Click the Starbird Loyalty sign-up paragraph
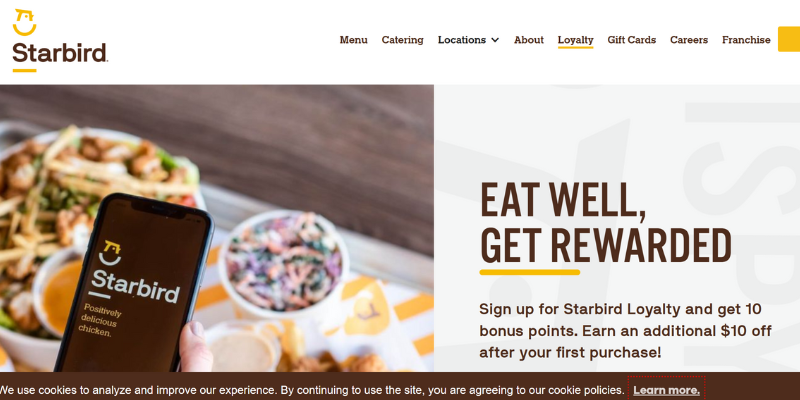This screenshot has width=800, height=400. coord(625,331)
